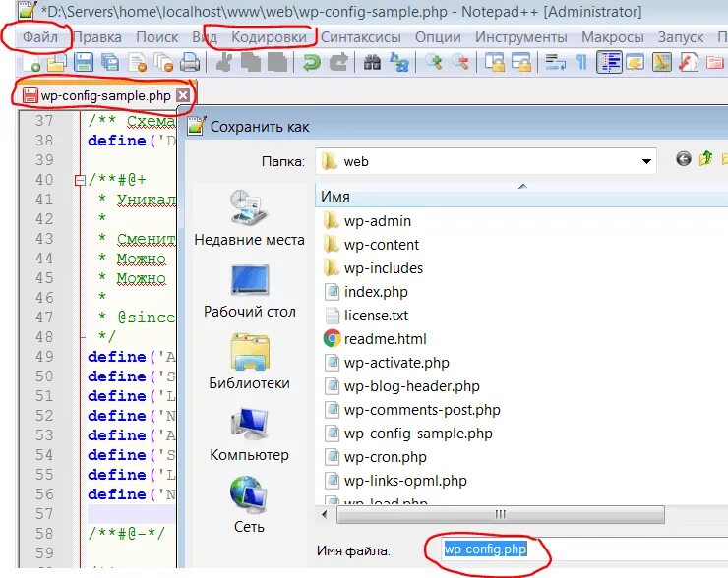The width and height of the screenshot is (728, 578).
Task: Open the Replace toolbar icon
Action: point(399,62)
